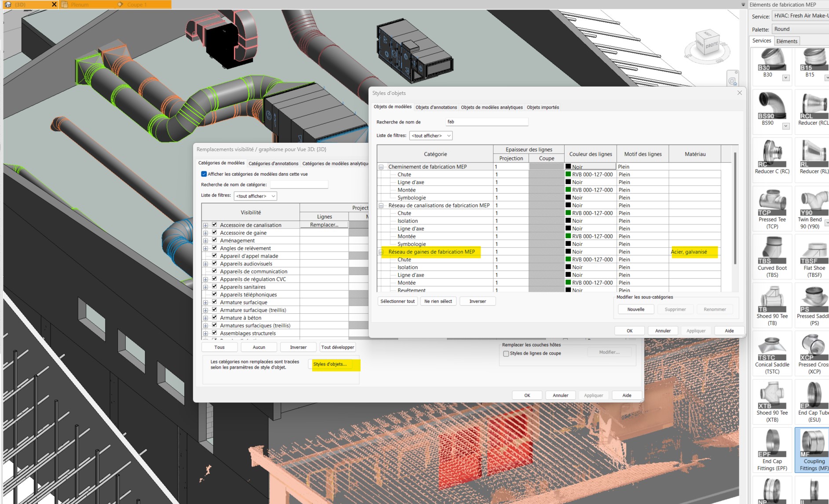Expand the Accessoire de canalisation tree node
This screenshot has width=829, height=504.
coord(205,225)
